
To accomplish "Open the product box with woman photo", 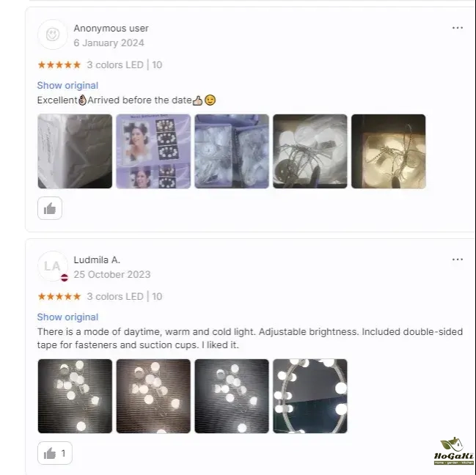I will pos(153,151).
